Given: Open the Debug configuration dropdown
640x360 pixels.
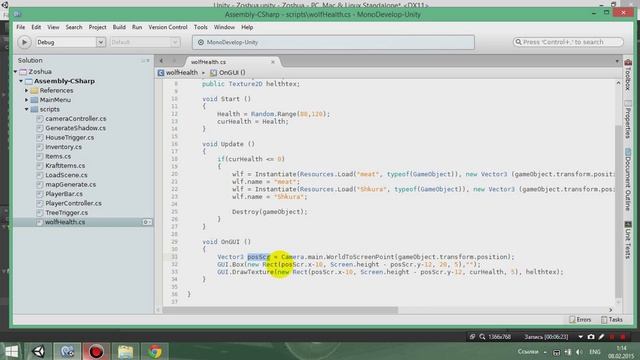Looking at the screenshot, I should click(x=70, y=42).
